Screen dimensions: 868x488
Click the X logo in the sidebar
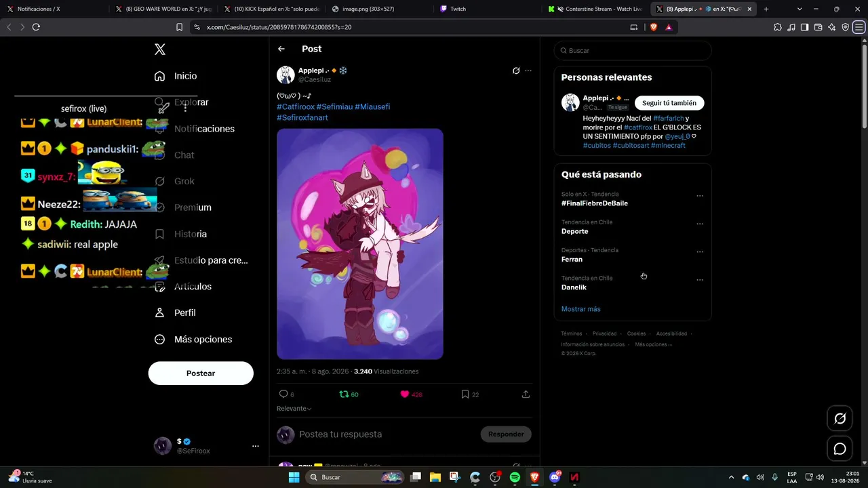coord(160,49)
